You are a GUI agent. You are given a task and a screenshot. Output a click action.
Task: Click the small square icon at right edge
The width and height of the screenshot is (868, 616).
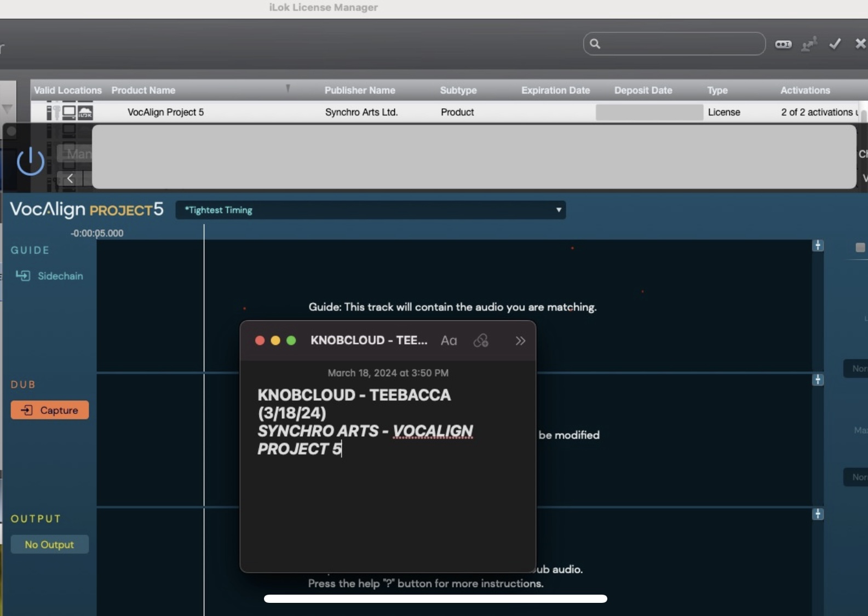pos(860,247)
